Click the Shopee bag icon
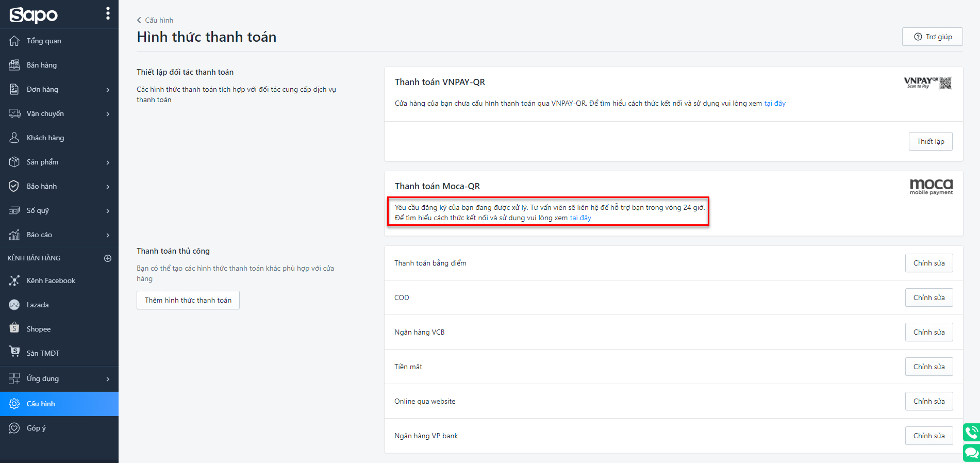 14,328
